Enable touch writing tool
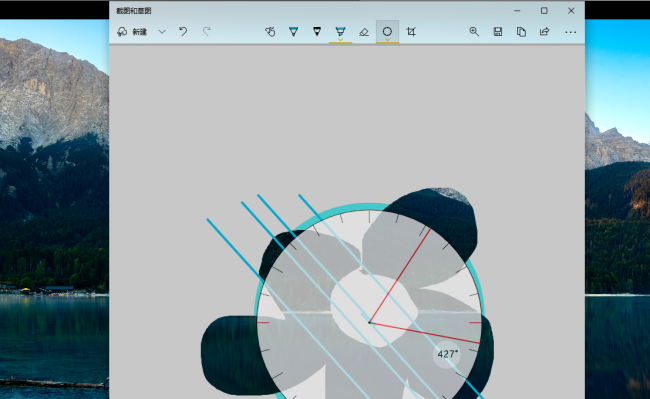The width and height of the screenshot is (650, 399). tap(270, 32)
